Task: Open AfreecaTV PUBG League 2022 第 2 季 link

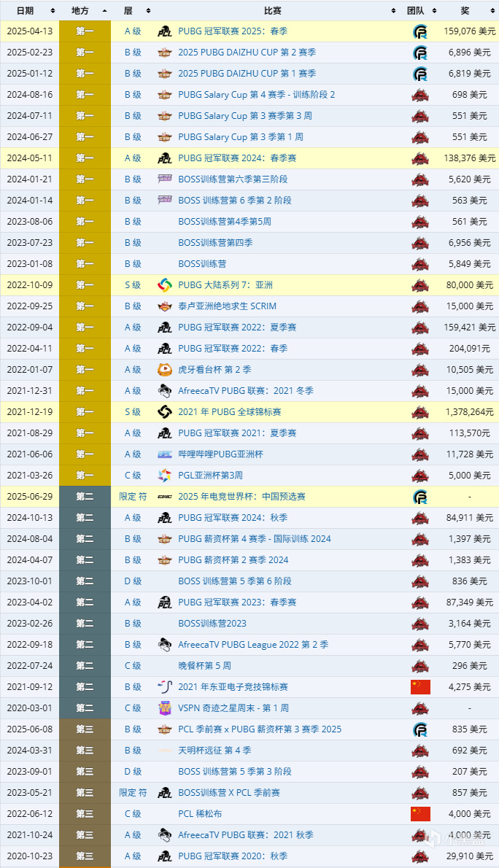Action: 253,645
